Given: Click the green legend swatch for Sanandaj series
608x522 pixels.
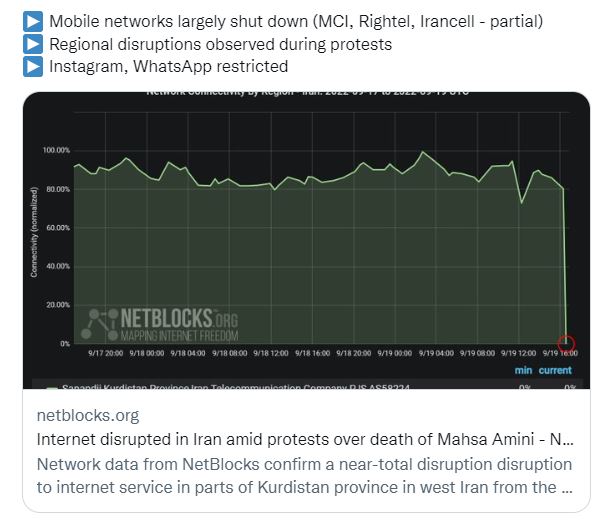Looking at the screenshot, I should (52, 385).
